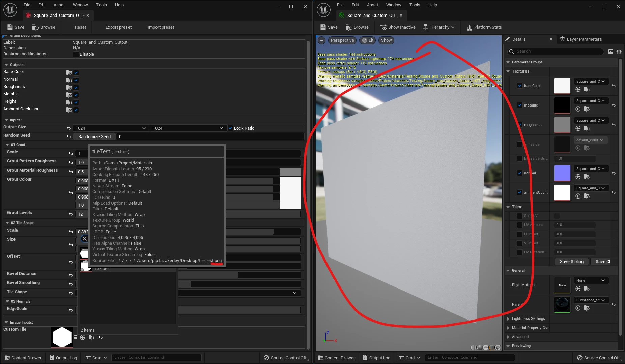Screen dimensions: 625x364
Task: Reset Parent material to default
Action: point(614,304)
